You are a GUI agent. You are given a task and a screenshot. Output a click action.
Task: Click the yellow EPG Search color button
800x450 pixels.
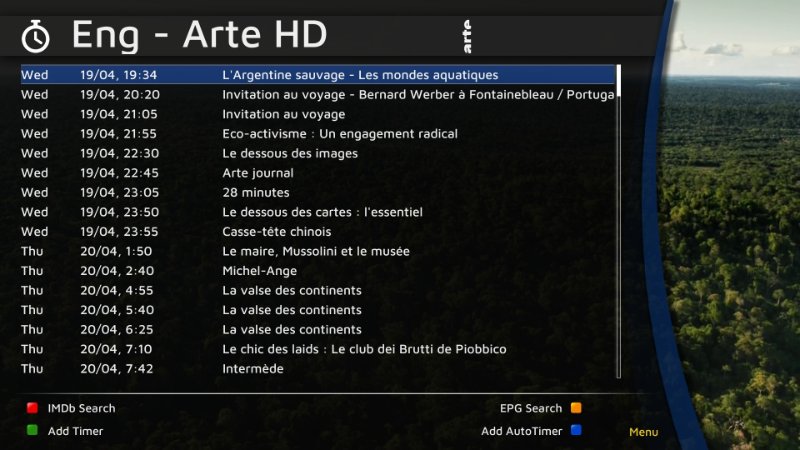(576, 408)
